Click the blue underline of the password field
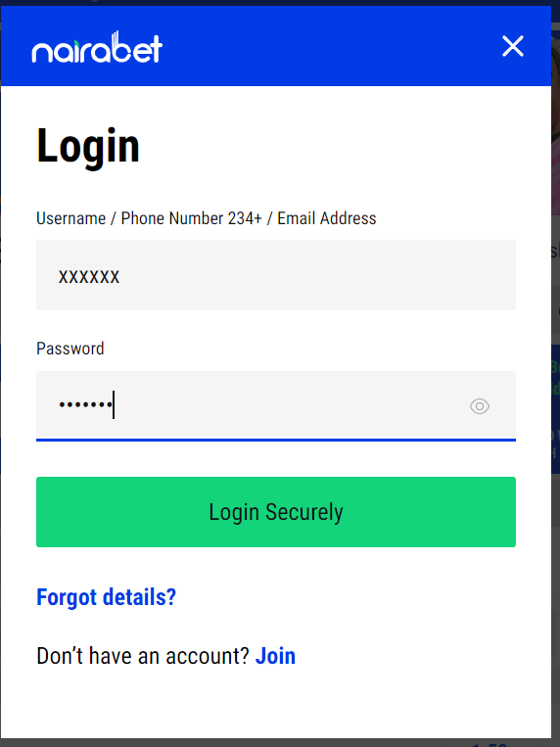 [x=276, y=440]
